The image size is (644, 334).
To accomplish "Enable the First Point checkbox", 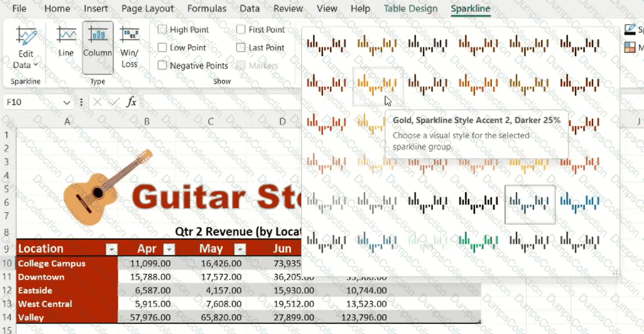I will point(241,30).
